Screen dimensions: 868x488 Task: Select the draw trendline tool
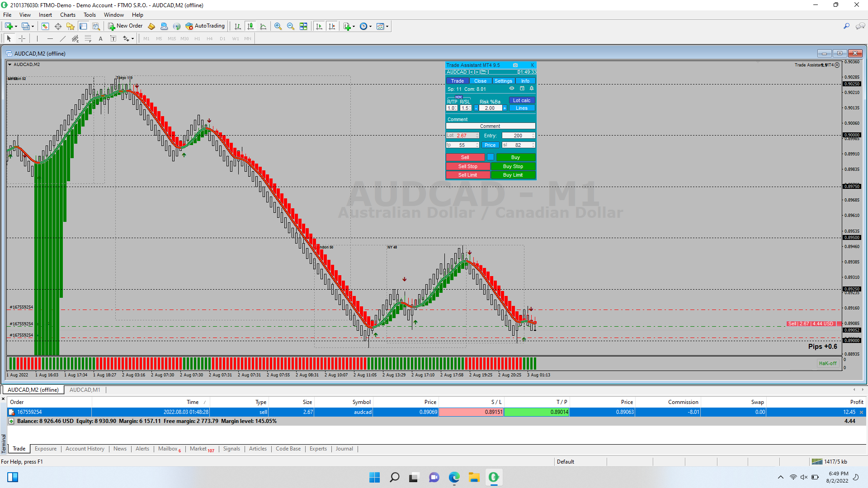pyautogui.click(x=63, y=39)
